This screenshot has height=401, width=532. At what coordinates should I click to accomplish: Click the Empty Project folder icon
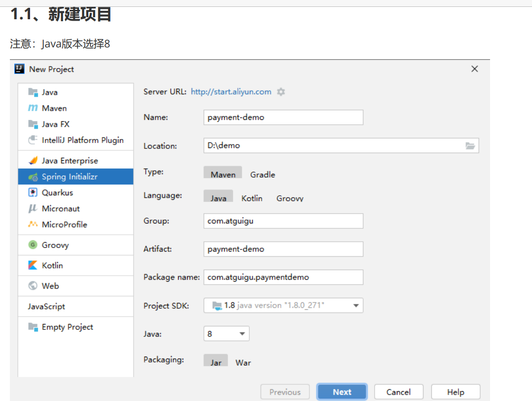pos(33,327)
